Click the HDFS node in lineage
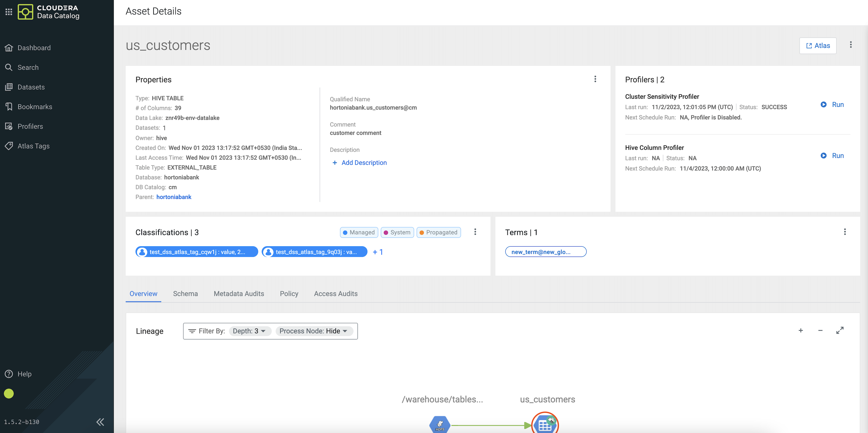 tap(440, 425)
